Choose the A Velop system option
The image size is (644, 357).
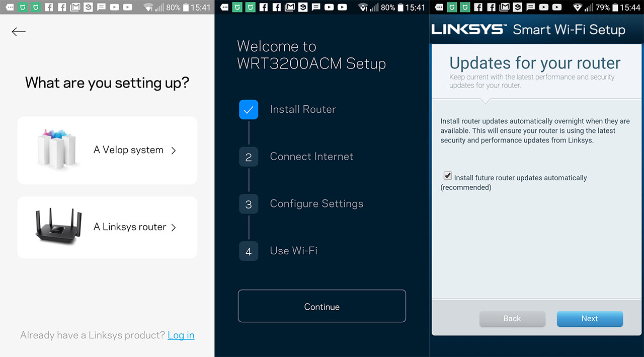click(107, 150)
